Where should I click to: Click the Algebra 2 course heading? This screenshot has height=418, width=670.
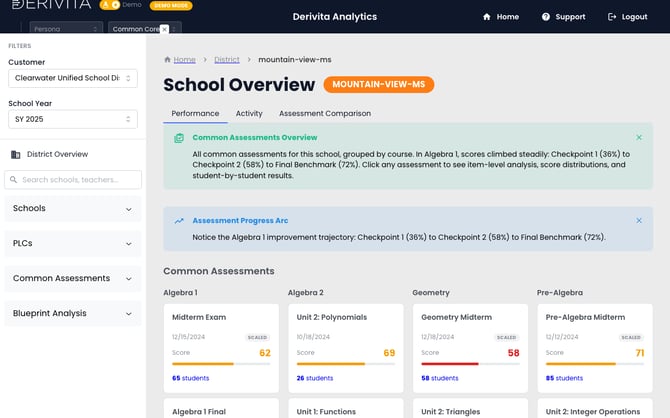306,293
